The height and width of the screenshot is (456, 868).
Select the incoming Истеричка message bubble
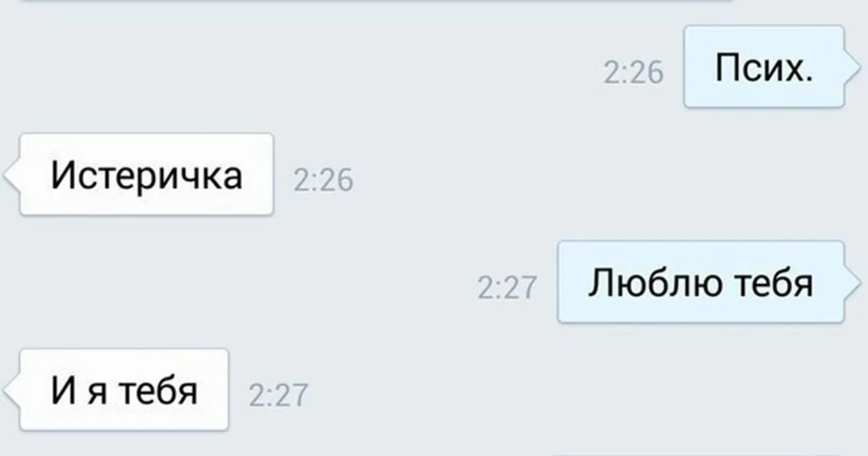[147, 175]
